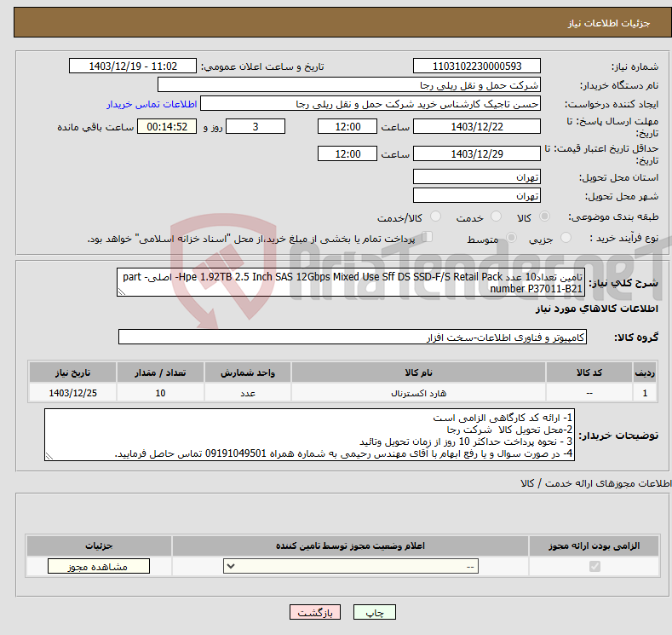Select the جزیی purchase type radio
The height and width of the screenshot is (635, 672).
coord(566,238)
